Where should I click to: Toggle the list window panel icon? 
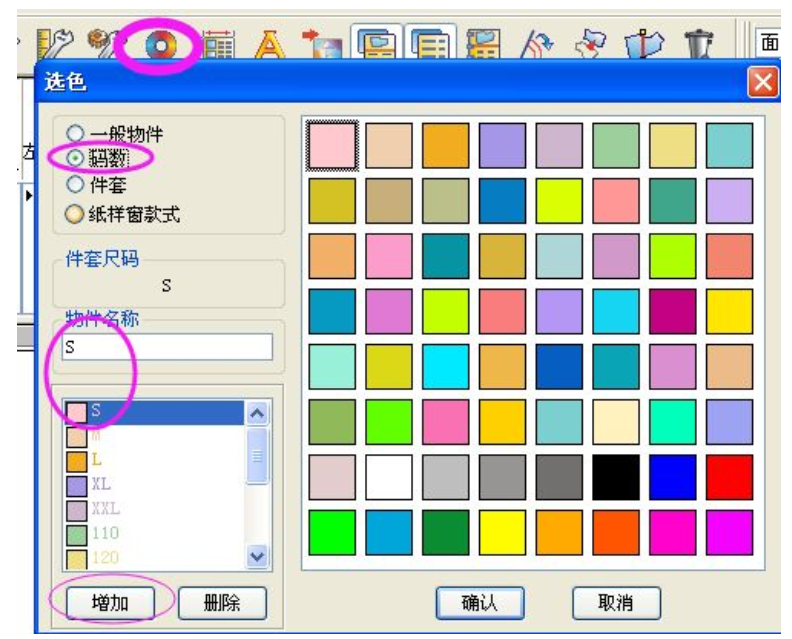coord(430,42)
